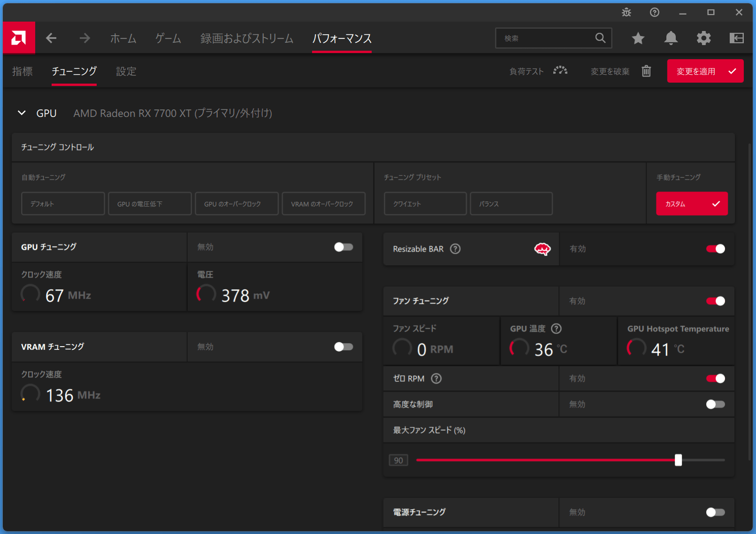Click the 変更を適用 button
Image resolution: width=756 pixels, height=534 pixels.
[x=705, y=71]
